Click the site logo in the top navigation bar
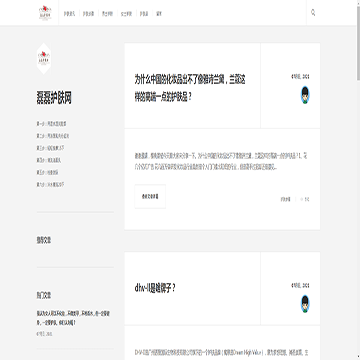This screenshot has width=360, height=360. [x=45, y=13]
